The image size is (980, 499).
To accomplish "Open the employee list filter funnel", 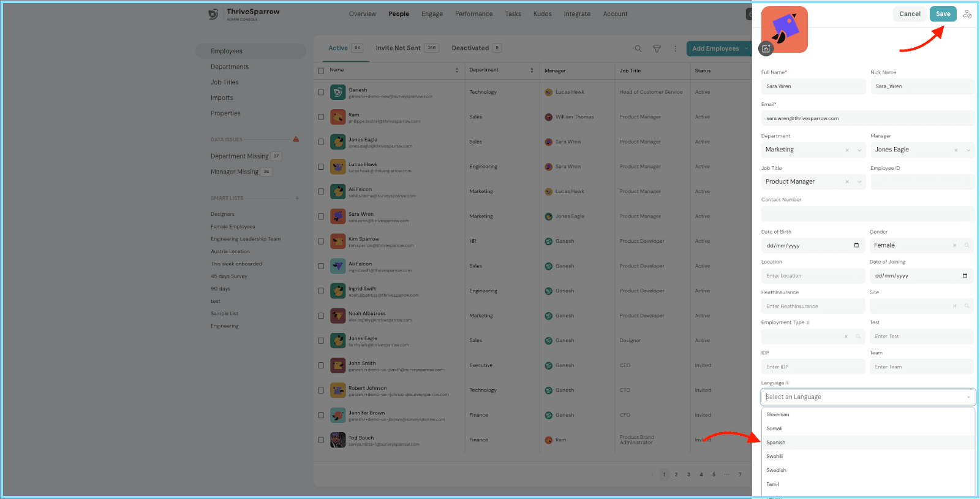I will pos(657,48).
